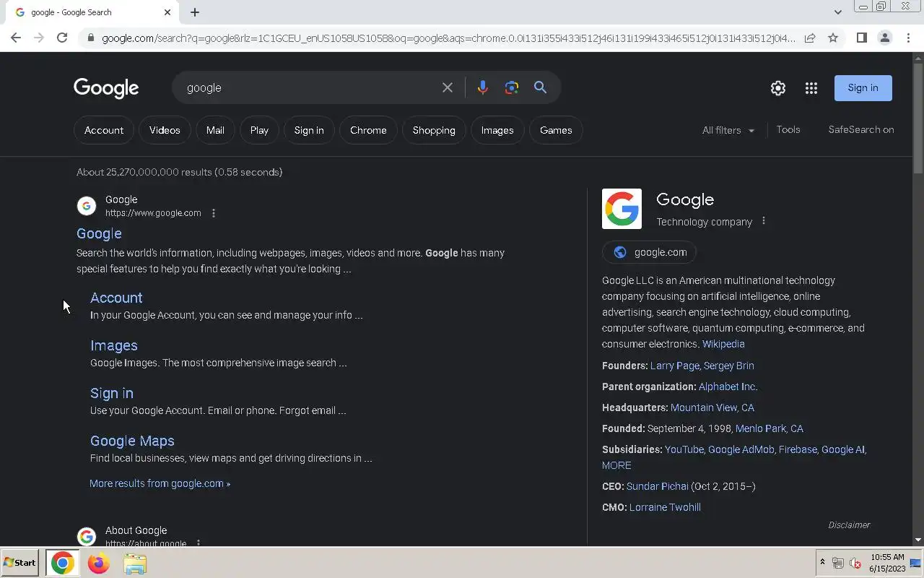The width and height of the screenshot is (924, 578).
Task: Expand the All filters dropdown
Action: (x=728, y=130)
